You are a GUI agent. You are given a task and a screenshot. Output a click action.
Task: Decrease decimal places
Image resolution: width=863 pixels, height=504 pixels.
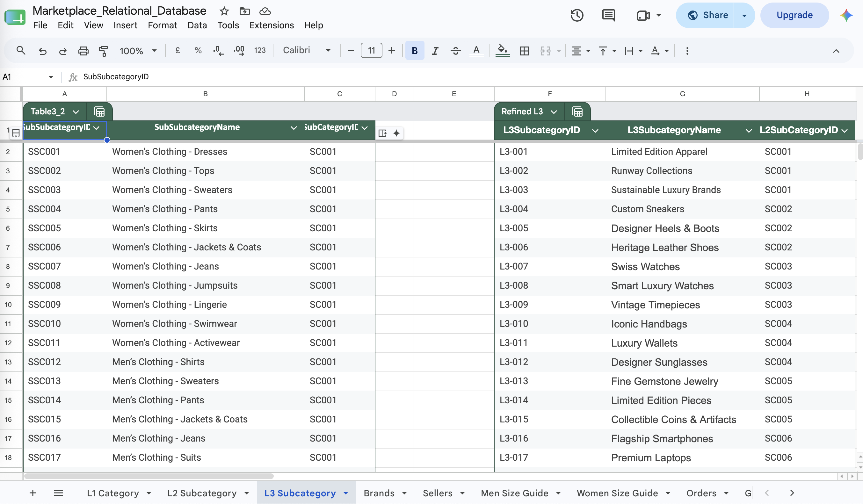click(x=218, y=51)
